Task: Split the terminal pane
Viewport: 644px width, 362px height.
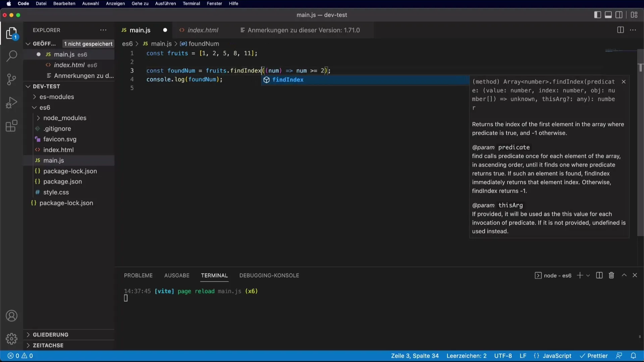Action: point(599,275)
